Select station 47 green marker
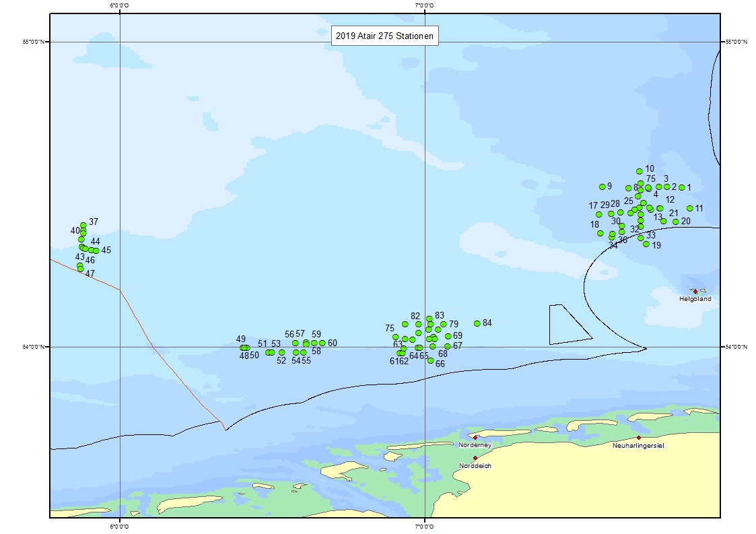This screenshot has width=756, height=534. [x=81, y=269]
